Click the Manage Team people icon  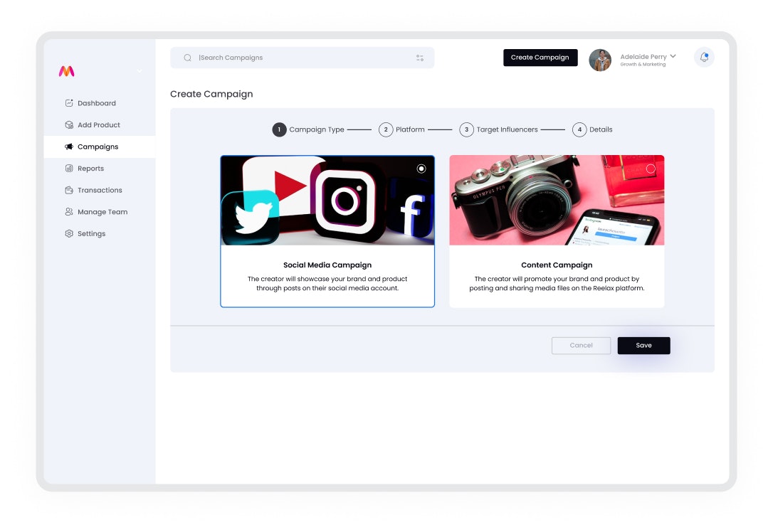[x=69, y=211]
